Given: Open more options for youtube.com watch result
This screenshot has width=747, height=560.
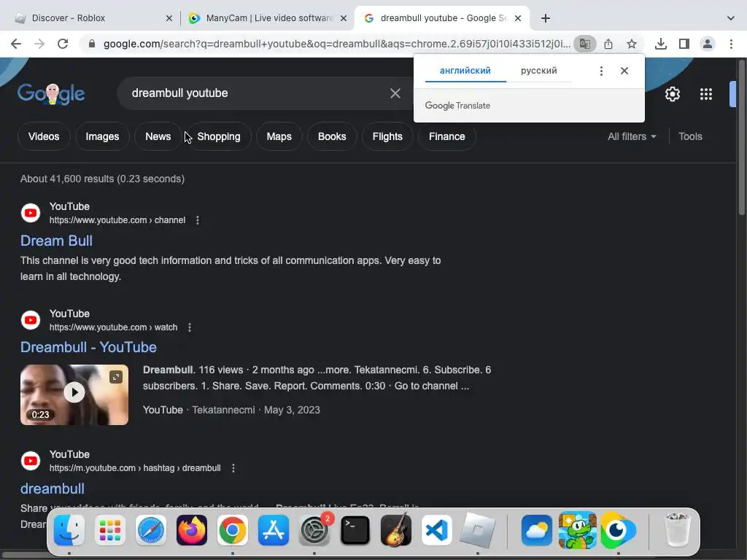Looking at the screenshot, I should click(190, 327).
